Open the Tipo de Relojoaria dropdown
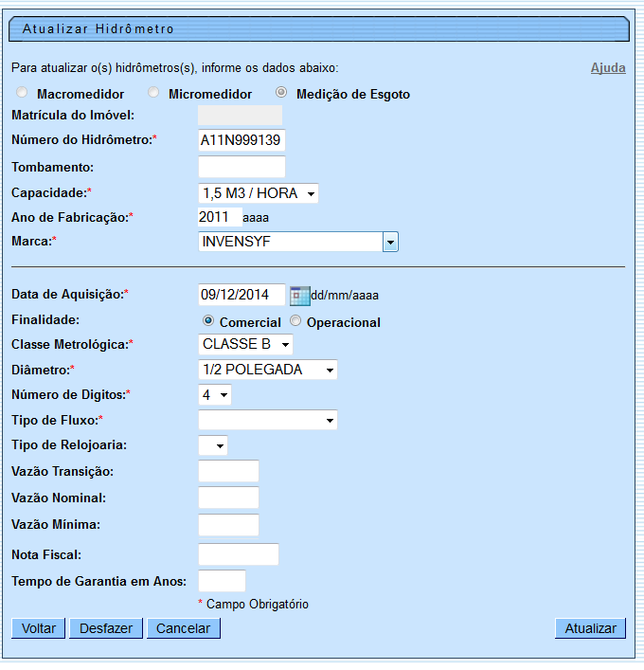644x670 pixels. pos(213,445)
